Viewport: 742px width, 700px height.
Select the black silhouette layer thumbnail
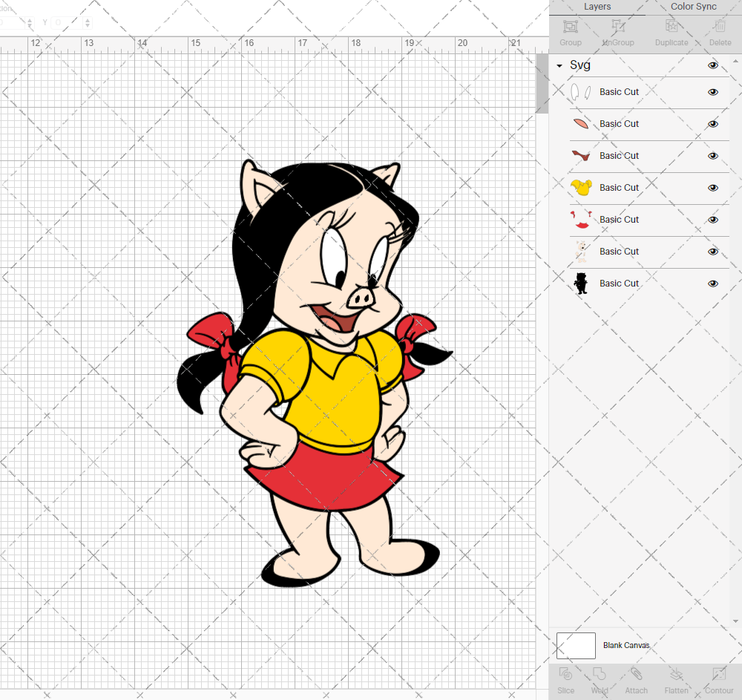coord(581,284)
